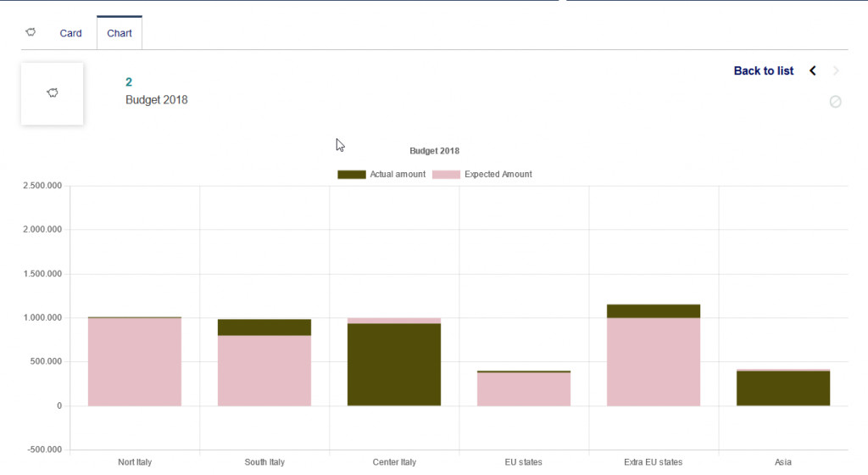The image size is (868, 475).
Task: Click the piggy bank budget thumbnail
Action: 53,93
